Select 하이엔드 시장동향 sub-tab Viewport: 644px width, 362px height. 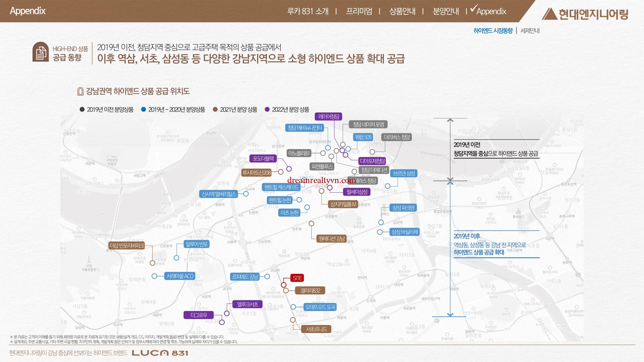[x=493, y=31]
